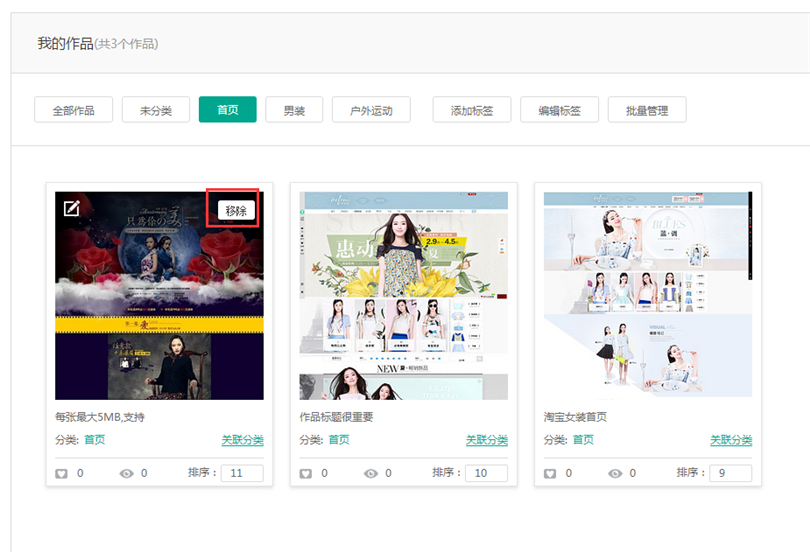810x552 pixels.
Task: Open the 作品标题很重要 work thumbnail
Action: [404, 296]
